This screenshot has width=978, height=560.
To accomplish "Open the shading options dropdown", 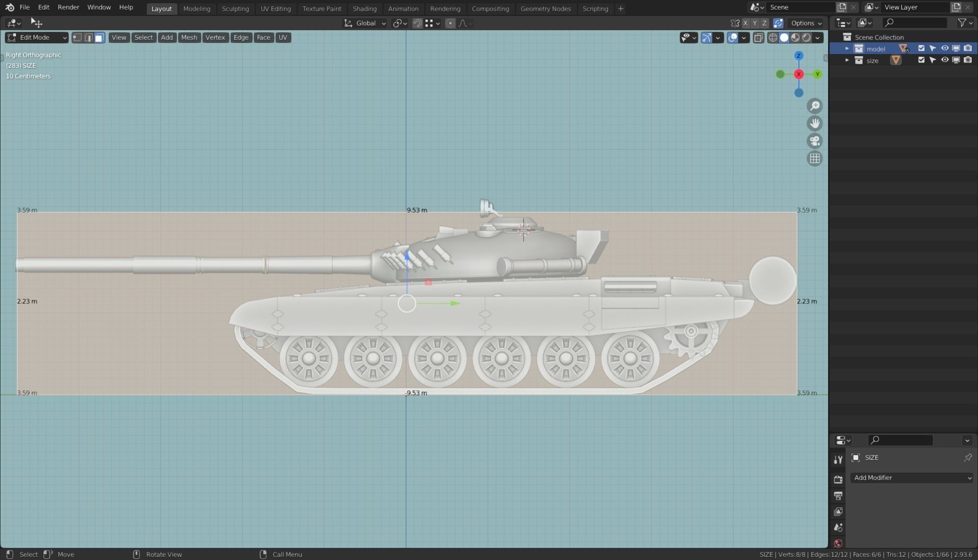I will click(x=818, y=38).
